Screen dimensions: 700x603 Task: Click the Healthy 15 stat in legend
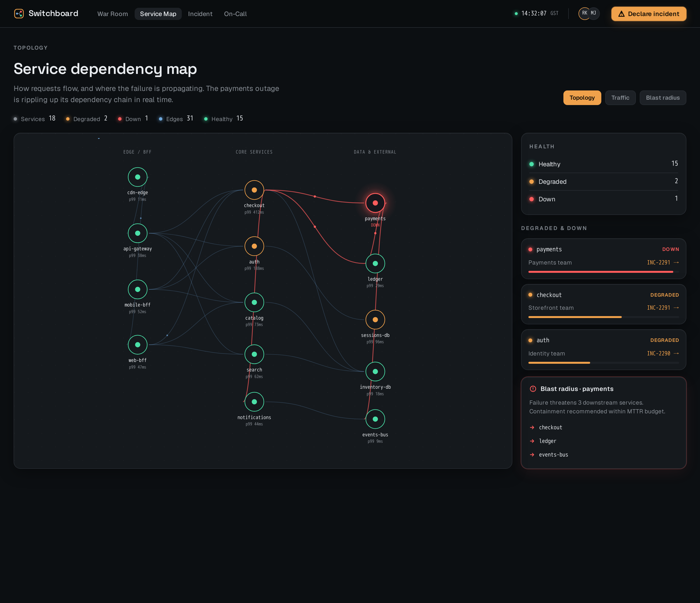[223, 119]
